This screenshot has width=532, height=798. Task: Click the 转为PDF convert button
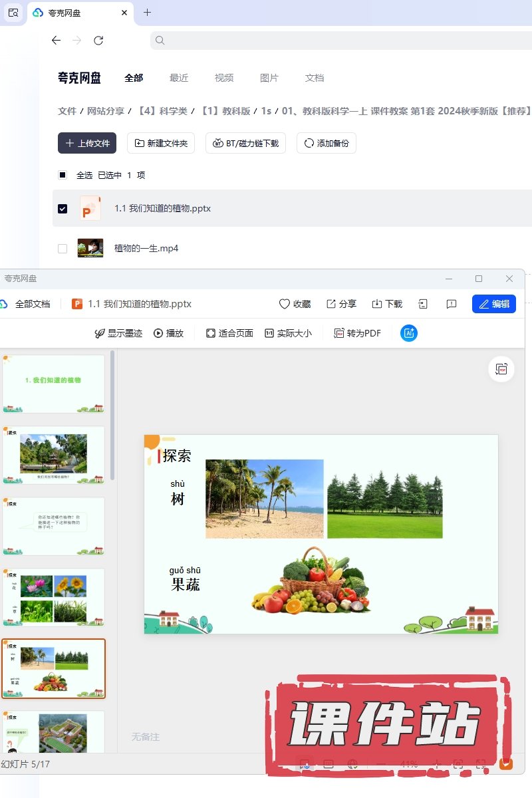(x=357, y=333)
